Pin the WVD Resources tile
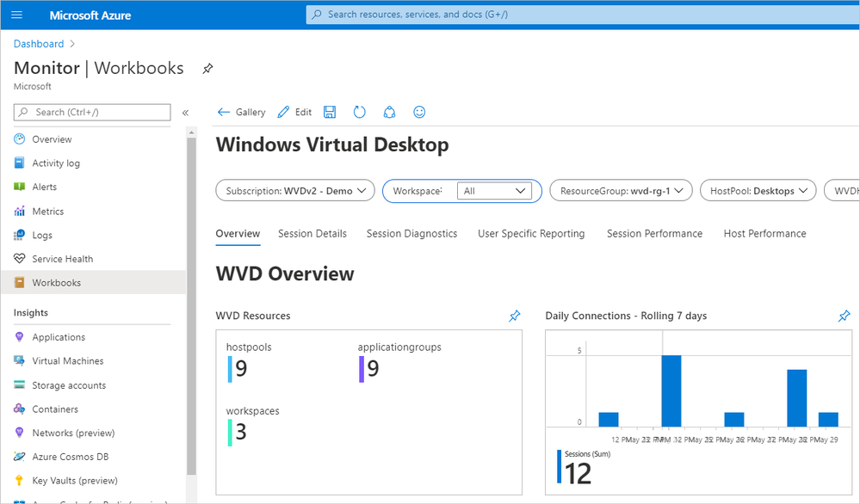 [515, 317]
